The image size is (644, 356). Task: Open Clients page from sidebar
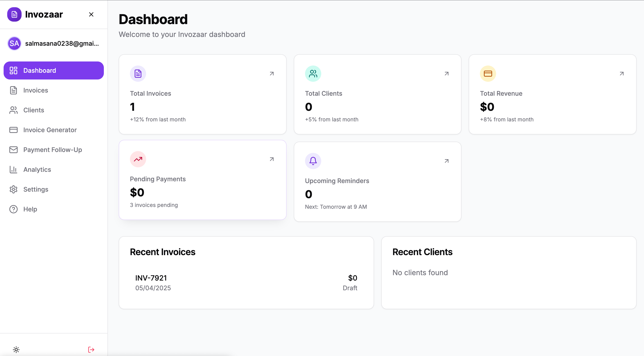pos(33,110)
